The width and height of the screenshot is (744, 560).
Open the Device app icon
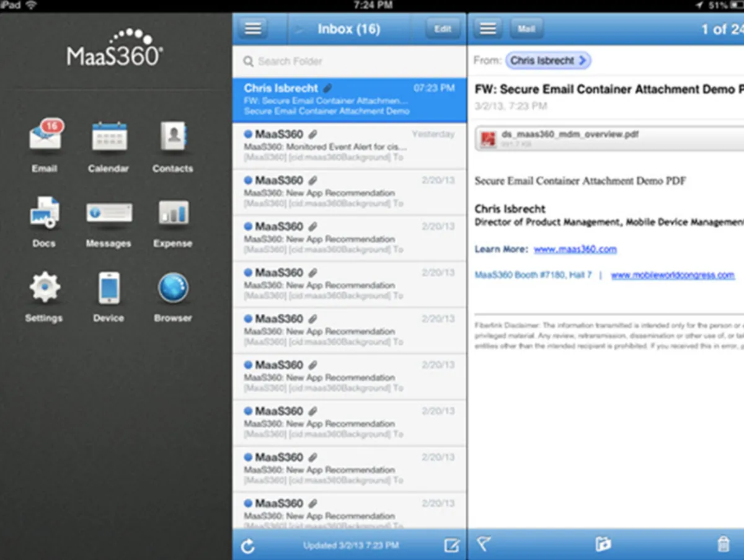click(x=109, y=288)
